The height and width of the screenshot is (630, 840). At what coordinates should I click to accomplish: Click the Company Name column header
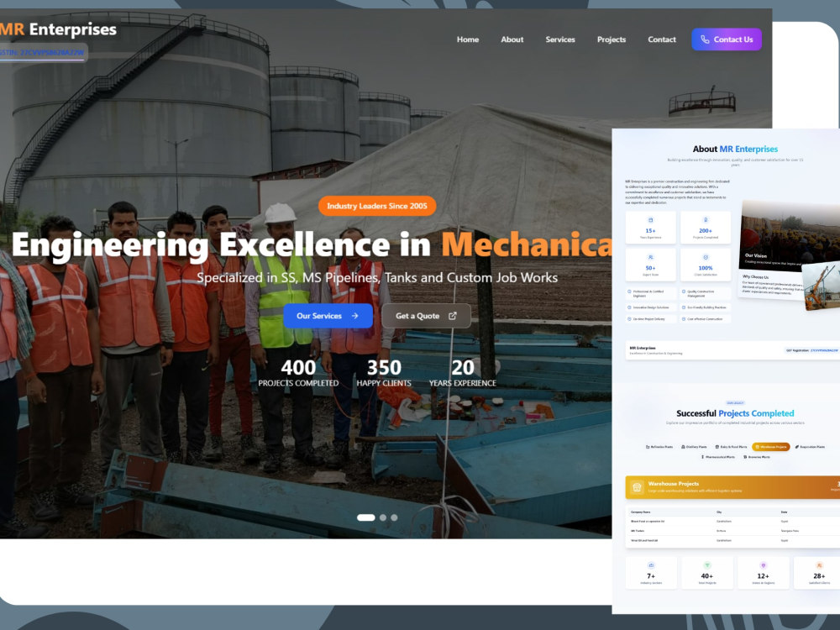click(x=641, y=512)
